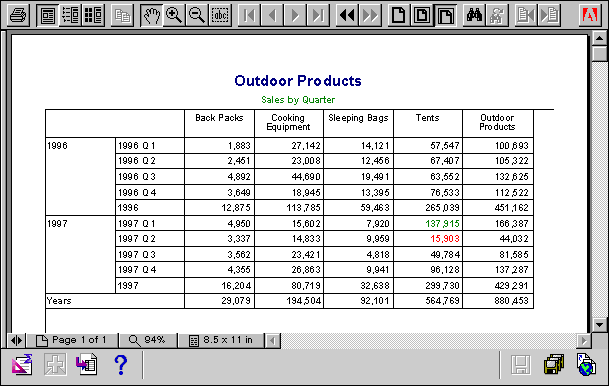Click the 1996 Q3 row label
The height and width of the screenshot is (386, 609).
pos(137,177)
